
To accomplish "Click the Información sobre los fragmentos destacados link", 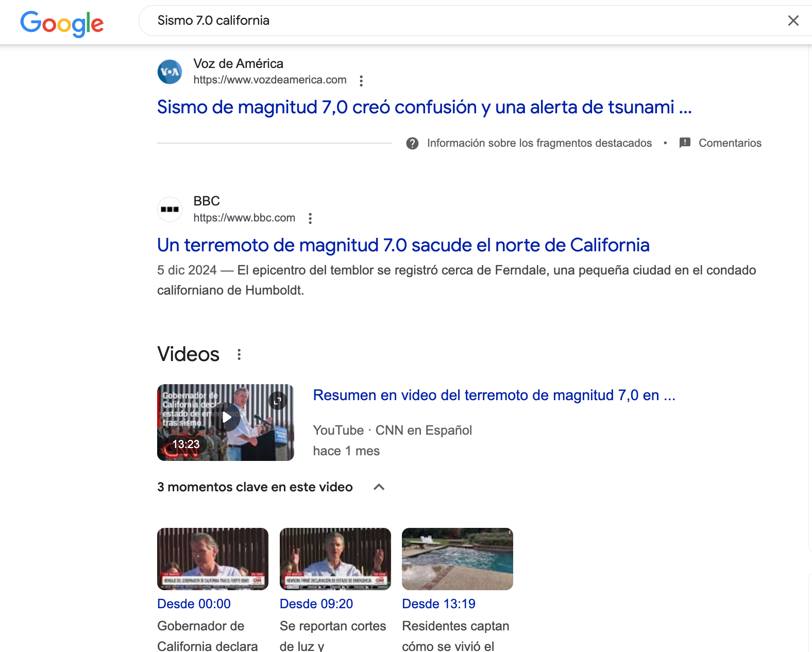I will [x=539, y=143].
